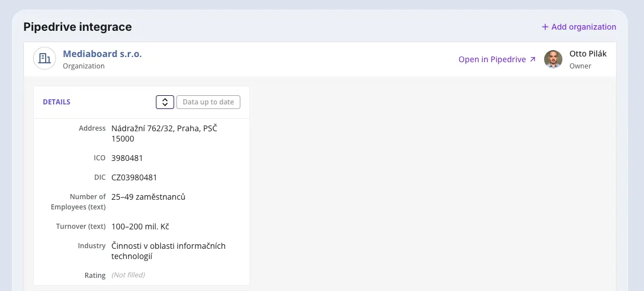Click the turnover value 100–200 mil. Kč
This screenshot has height=291, width=644.
pos(140,226)
